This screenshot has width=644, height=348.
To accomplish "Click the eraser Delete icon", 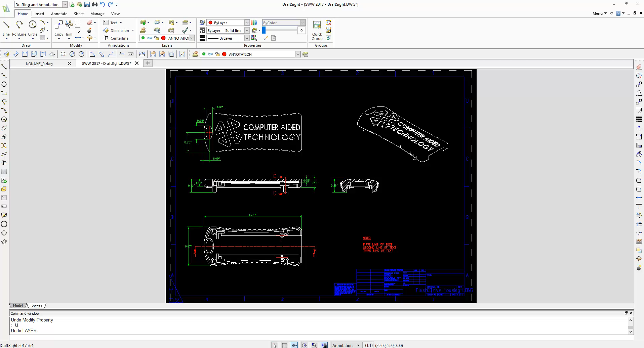I will pos(89,23).
